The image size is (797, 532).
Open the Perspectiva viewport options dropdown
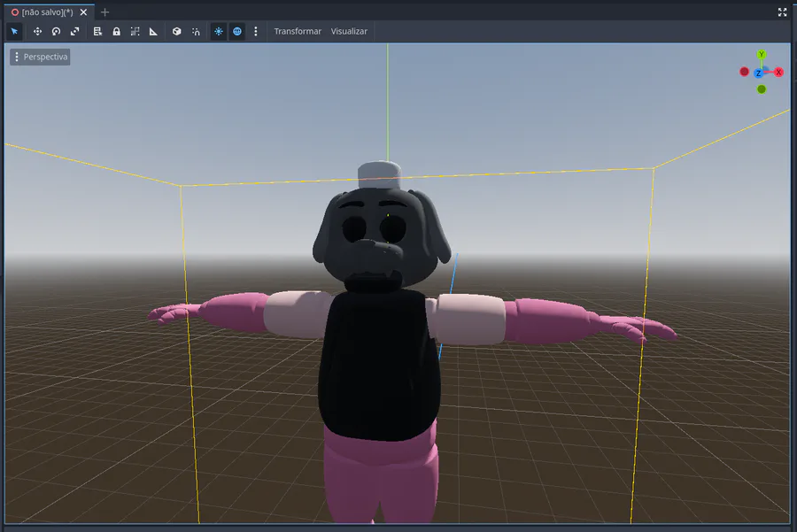(40, 57)
